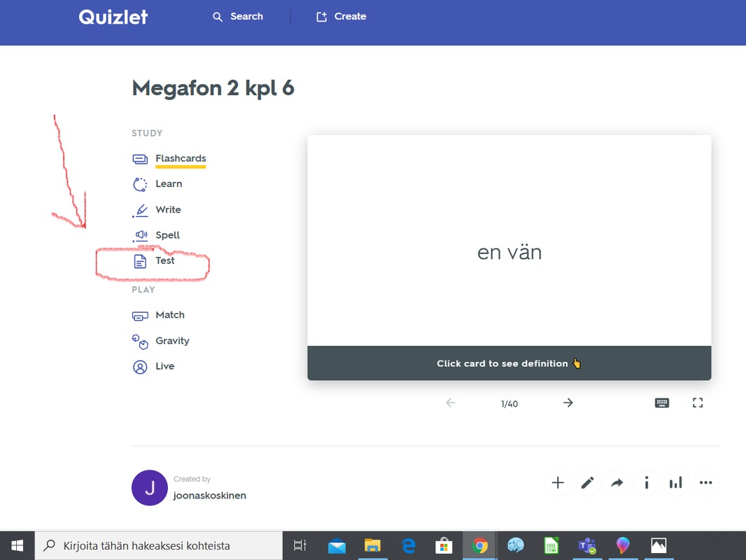Edit the set with pencil icon
This screenshot has width=746, height=560.
pyautogui.click(x=587, y=483)
